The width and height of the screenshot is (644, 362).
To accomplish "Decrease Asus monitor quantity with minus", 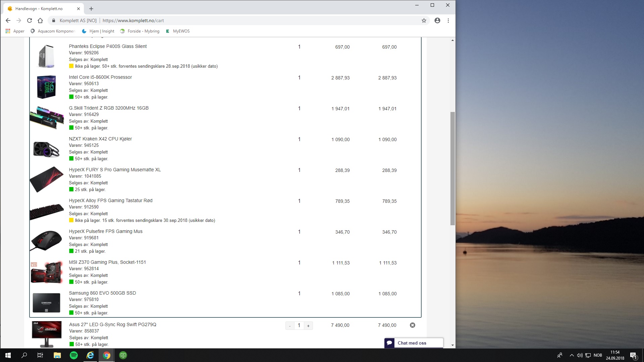I will 290,325.
